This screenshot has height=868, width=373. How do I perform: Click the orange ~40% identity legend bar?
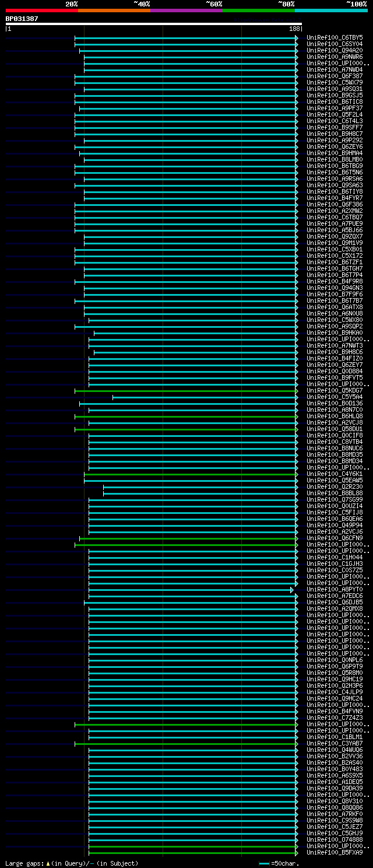114,10
